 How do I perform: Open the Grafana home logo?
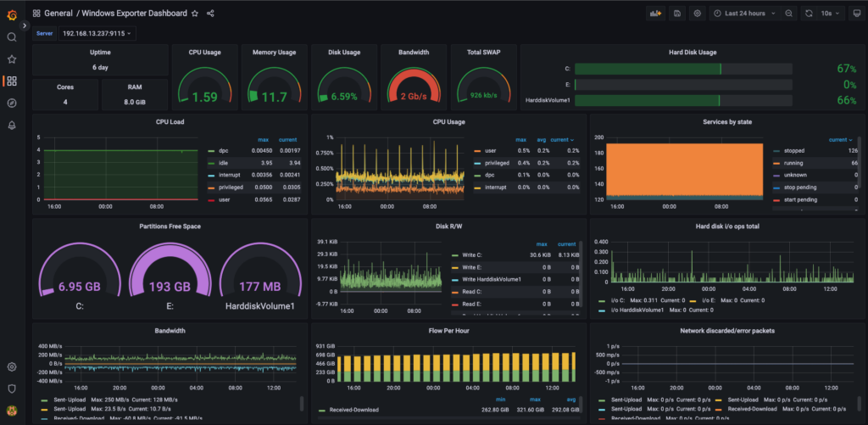click(12, 15)
